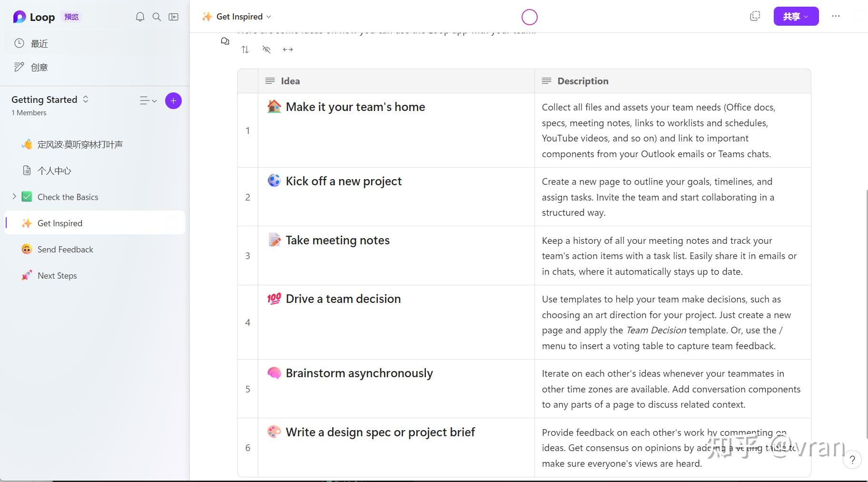Select row number 1 in table

pyautogui.click(x=247, y=131)
